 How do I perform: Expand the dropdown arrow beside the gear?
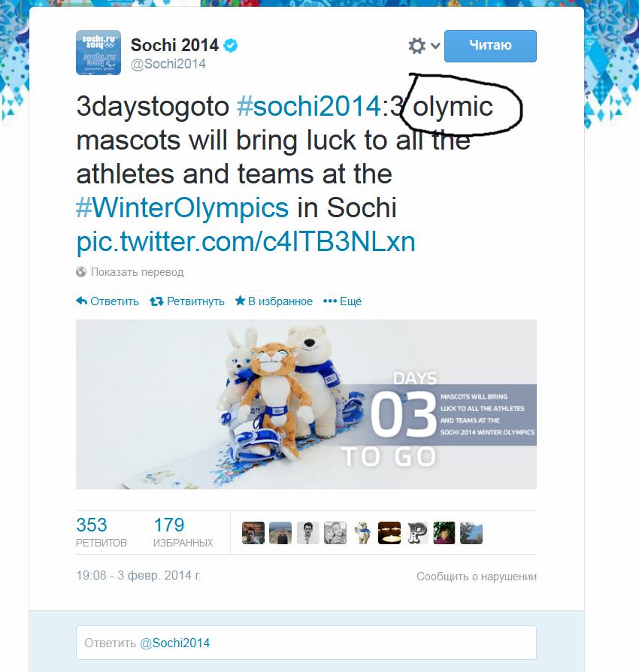(435, 45)
